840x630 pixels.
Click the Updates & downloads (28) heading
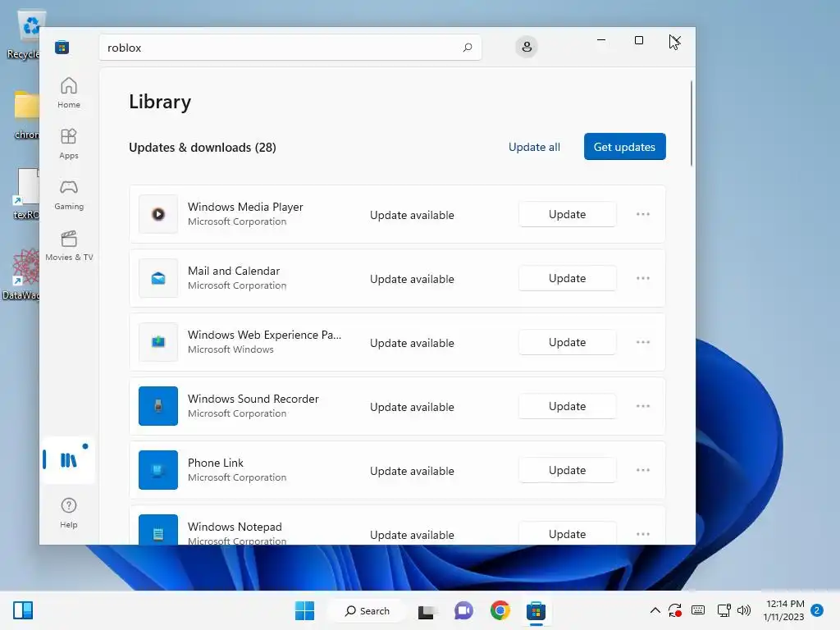coord(203,148)
